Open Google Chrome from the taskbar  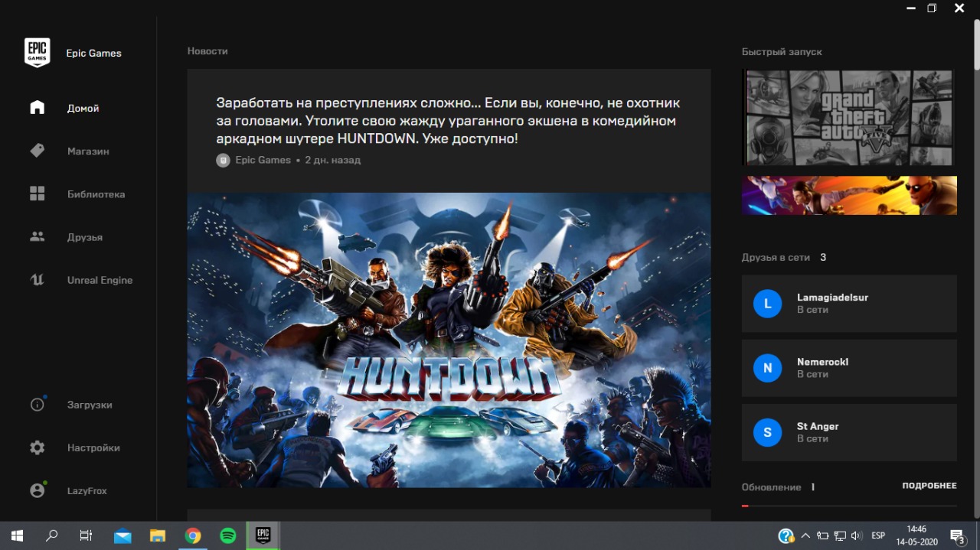(x=193, y=535)
